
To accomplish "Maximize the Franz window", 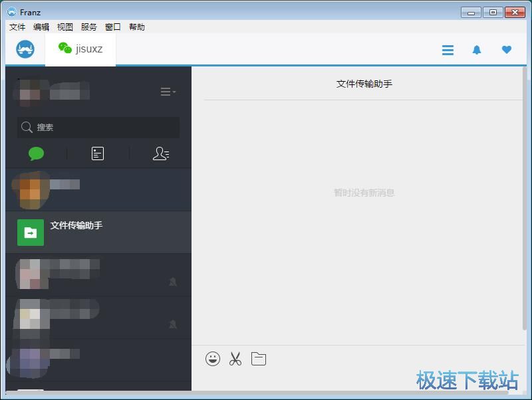I will [493, 13].
